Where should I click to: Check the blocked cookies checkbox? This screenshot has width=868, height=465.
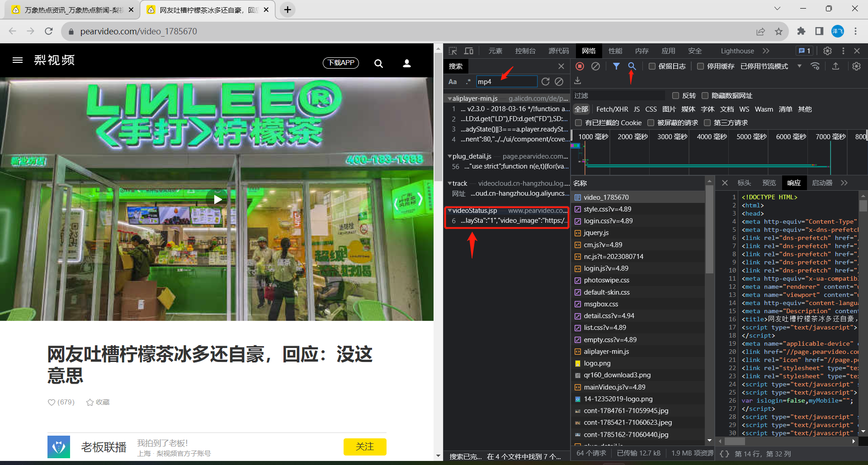tap(578, 123)
